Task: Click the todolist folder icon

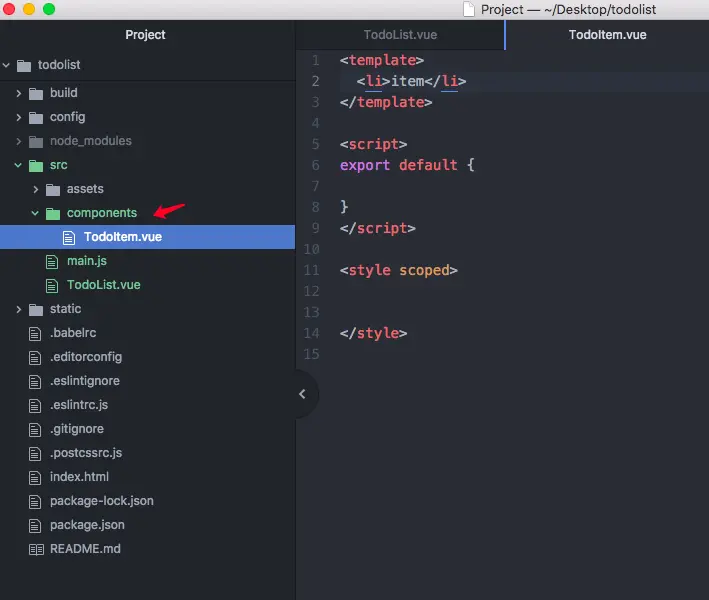Action: point(24,66)
